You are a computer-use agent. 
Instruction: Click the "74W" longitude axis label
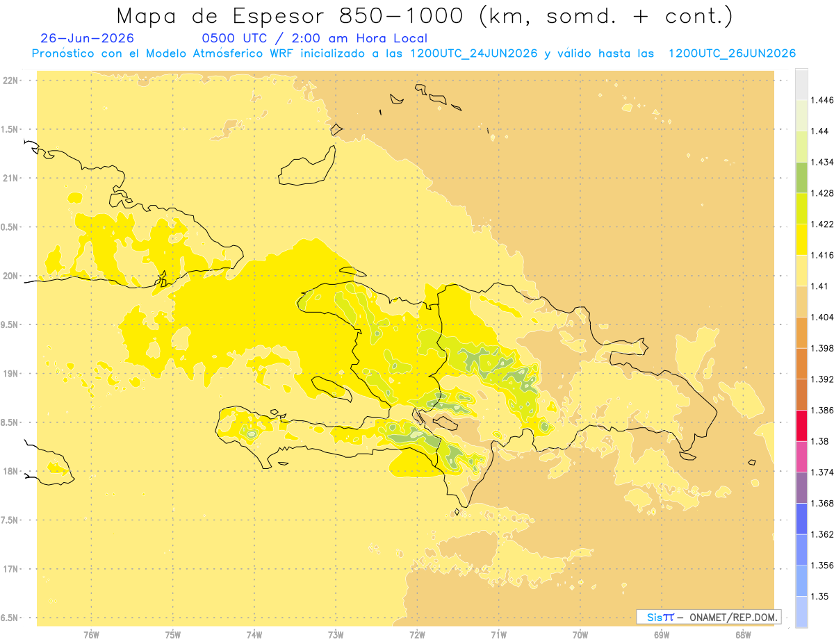point(254,634)
